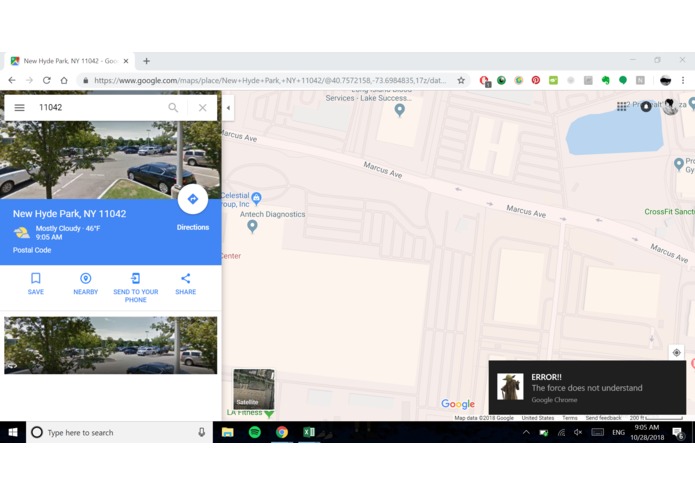Clear the 11042 search with X icon

(x=203, y=108)
